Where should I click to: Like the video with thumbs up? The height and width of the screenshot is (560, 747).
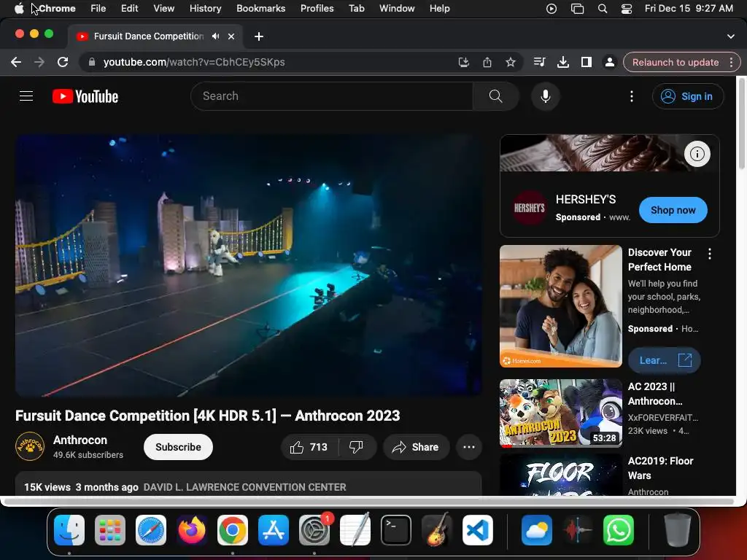click(309, 447)
